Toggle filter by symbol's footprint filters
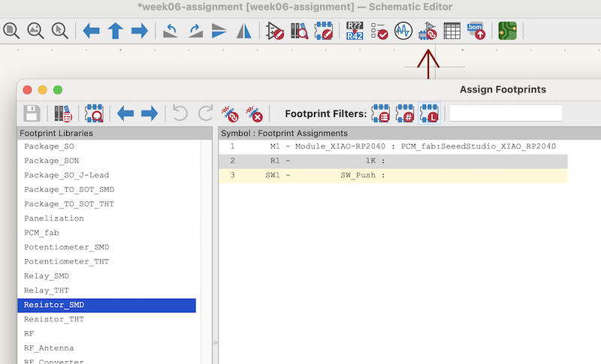Screen dimensions: 601x364 tap(381, 113)
